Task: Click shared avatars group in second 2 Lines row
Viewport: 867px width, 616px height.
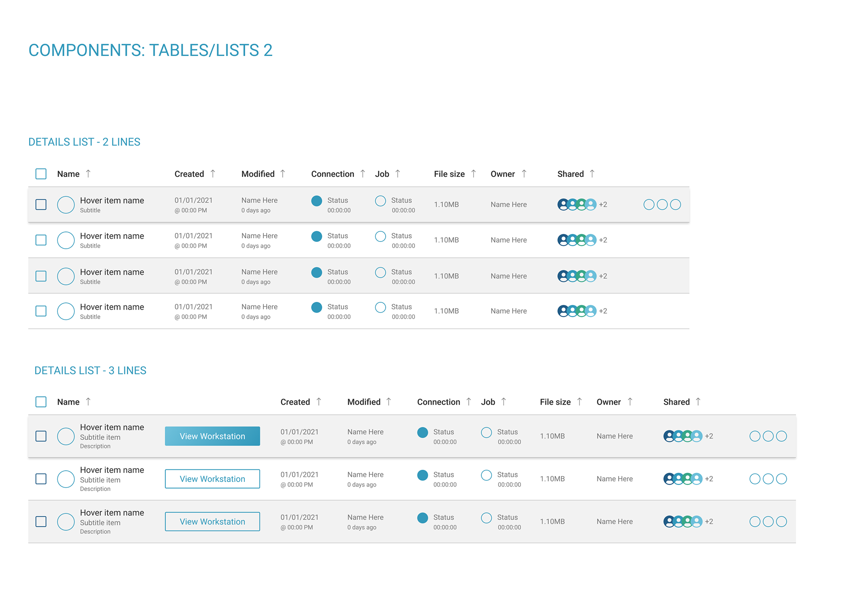Action: point(577,240)
